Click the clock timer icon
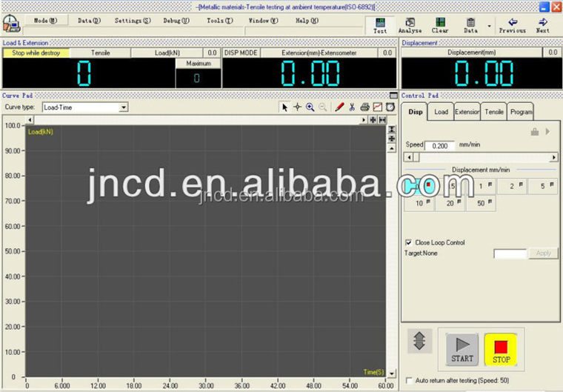Screen dimensions: 563x392 point(390,107)
